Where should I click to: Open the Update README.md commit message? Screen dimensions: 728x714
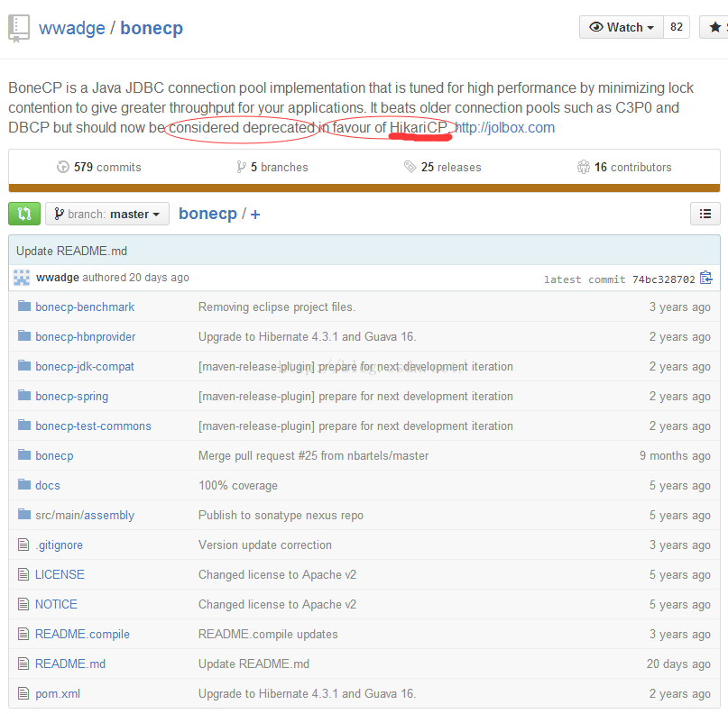(71, 251)
